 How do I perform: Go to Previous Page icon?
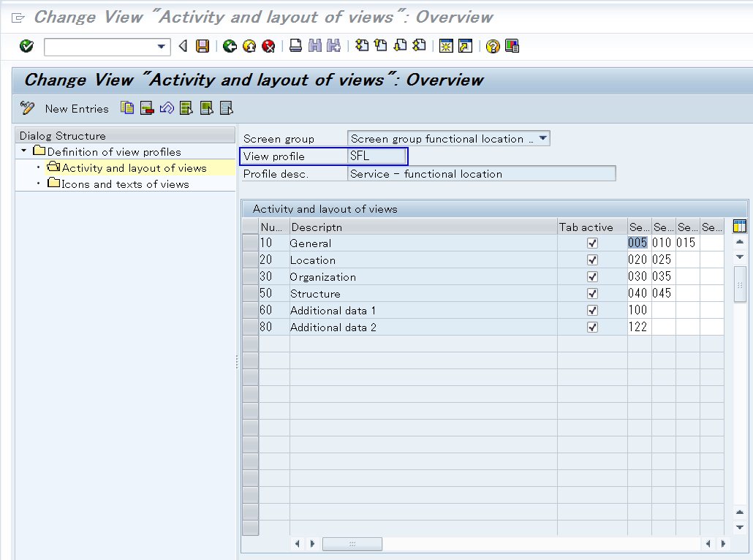381,45
